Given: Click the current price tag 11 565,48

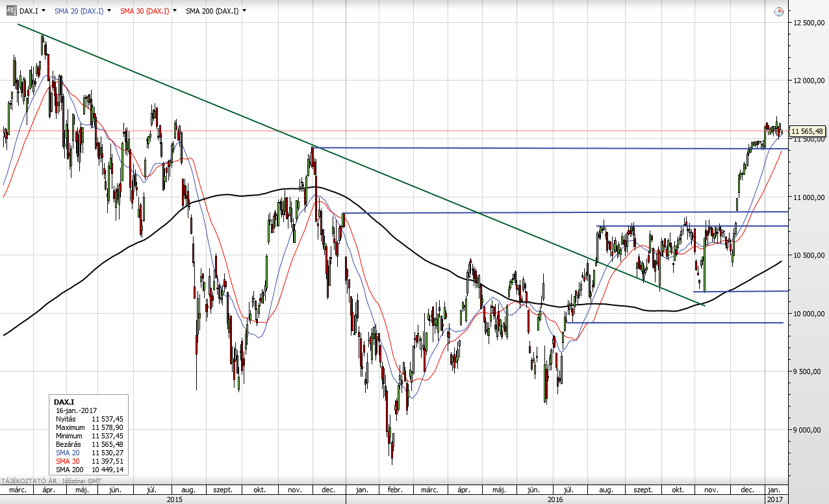Looking at the screenshot, I should 807,131.
